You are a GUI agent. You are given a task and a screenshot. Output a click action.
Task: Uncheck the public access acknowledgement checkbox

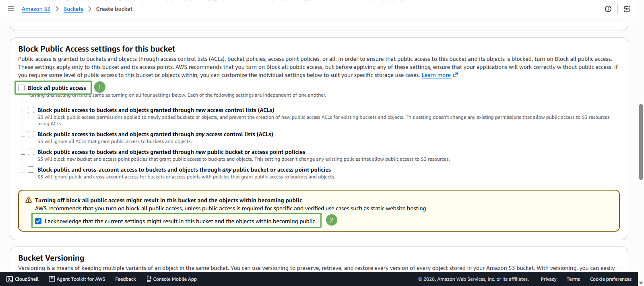point(38,221)
